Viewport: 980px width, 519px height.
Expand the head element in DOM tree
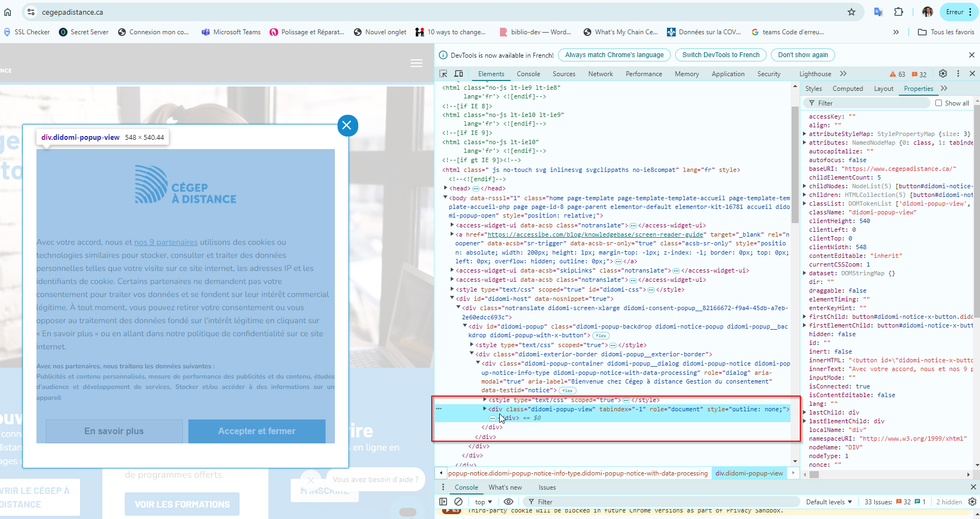(446, 188)
